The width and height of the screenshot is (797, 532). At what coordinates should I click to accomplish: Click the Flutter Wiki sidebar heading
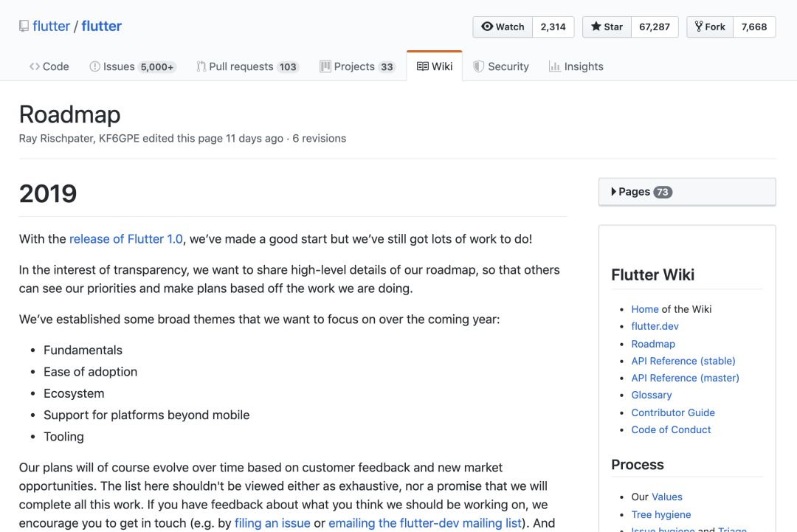coord(652,275)
